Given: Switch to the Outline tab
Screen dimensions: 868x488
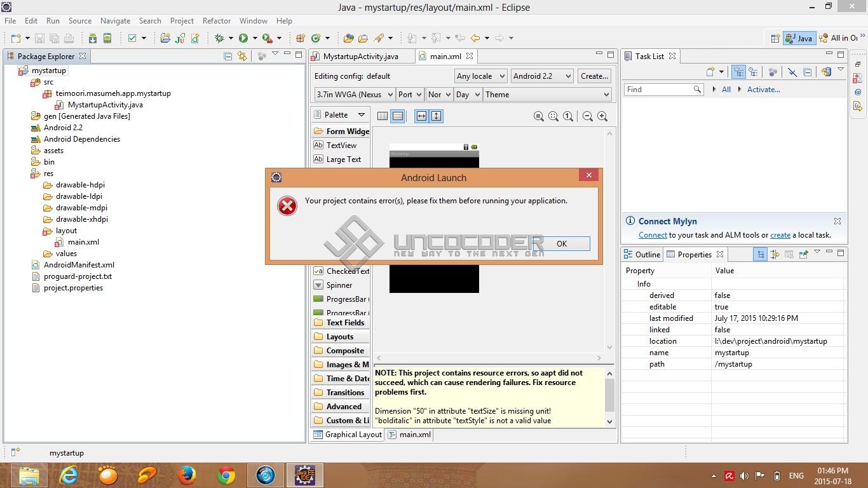Looking at the screenshot, I should (642, 254).
